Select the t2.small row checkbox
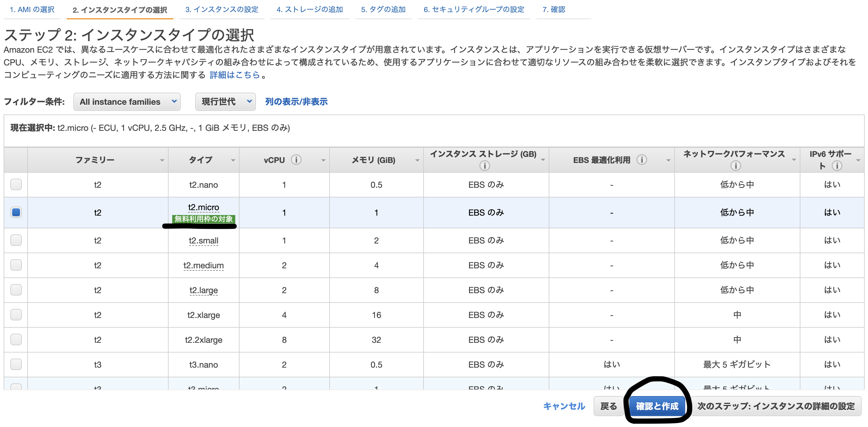 click(16, 240)
